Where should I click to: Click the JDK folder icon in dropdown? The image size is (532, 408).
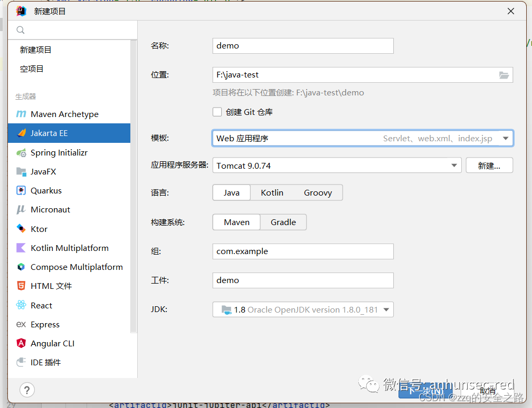click(x=226, y=310)
